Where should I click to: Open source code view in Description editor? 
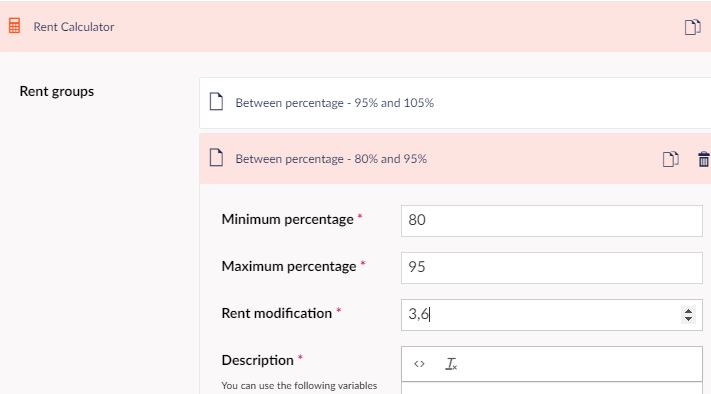[419, 364]
